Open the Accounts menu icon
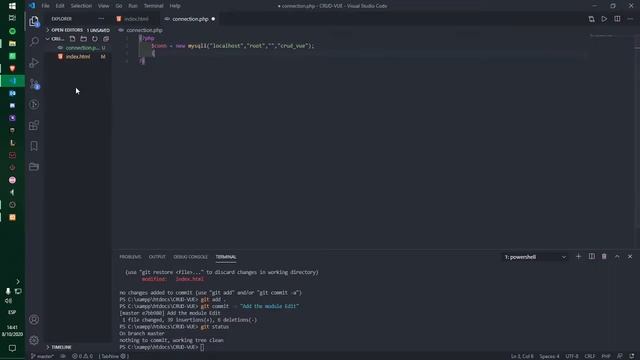 coord(34,319)
